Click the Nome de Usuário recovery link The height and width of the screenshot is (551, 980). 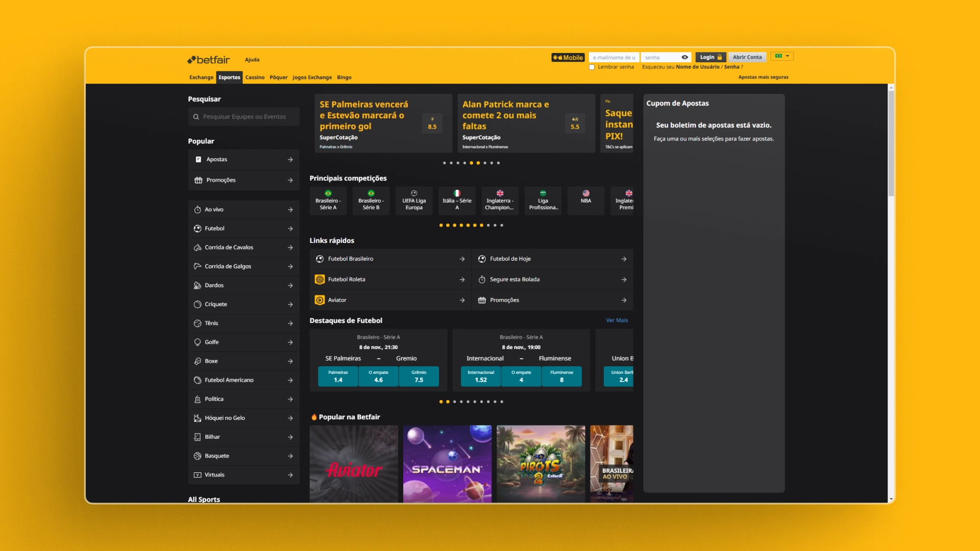(697, 67)
